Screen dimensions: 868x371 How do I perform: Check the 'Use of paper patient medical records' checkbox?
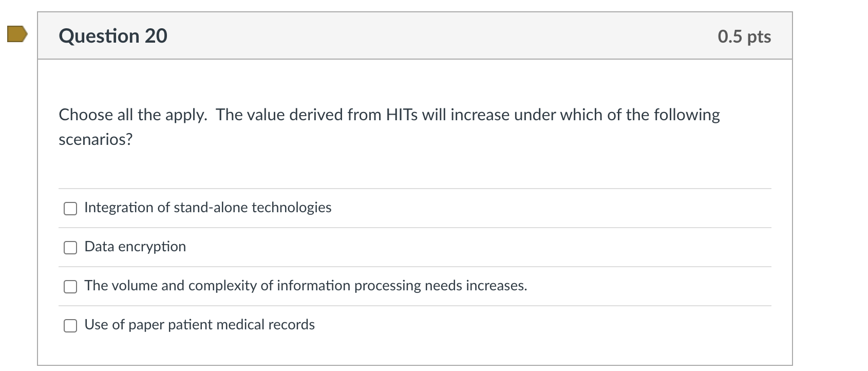pyautogui.click(x=70, y=325)
